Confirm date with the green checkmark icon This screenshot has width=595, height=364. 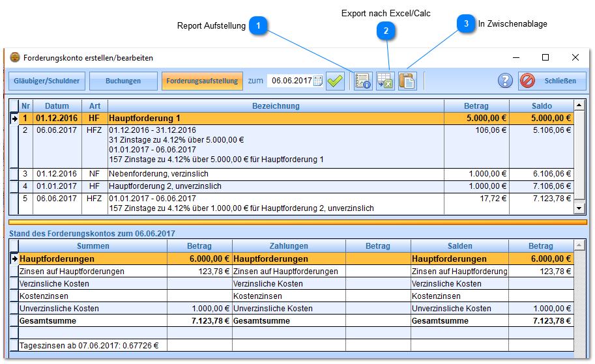[x=335, y=81]
